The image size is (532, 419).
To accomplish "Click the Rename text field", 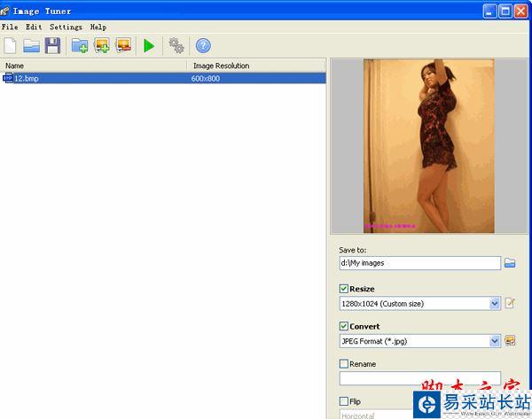I will tap(420, 378).
